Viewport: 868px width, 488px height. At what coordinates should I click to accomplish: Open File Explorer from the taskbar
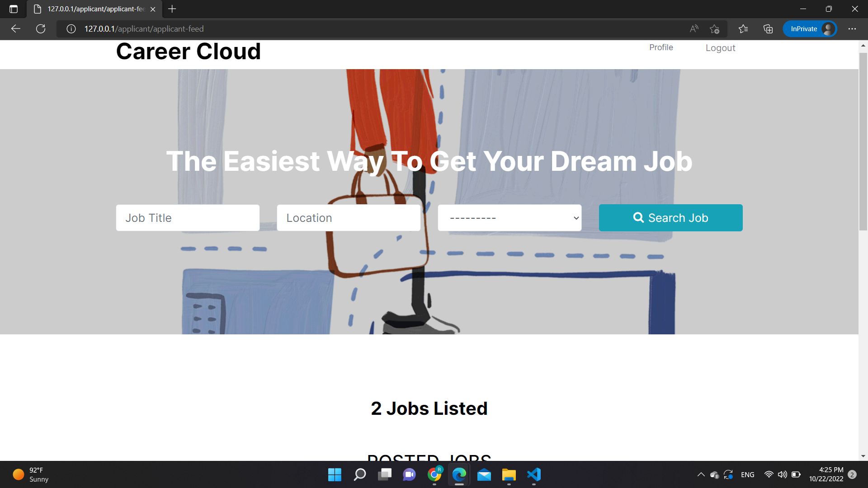[509, 475]
